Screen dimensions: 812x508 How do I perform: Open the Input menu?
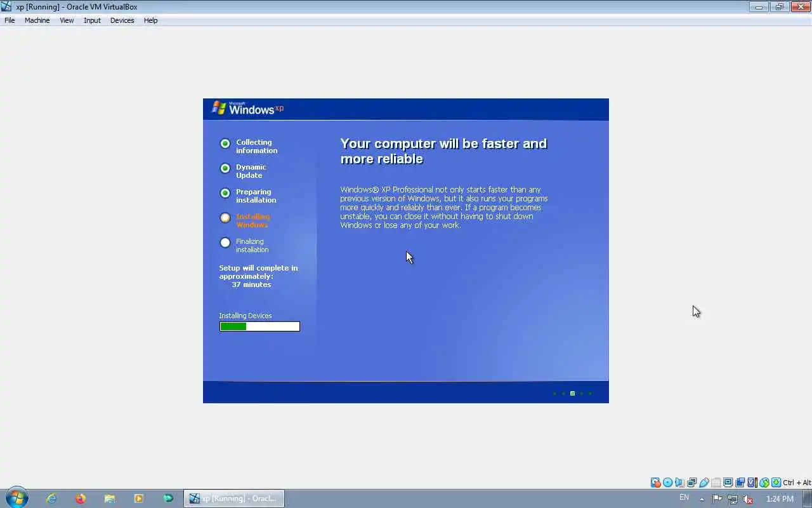[92, 20]
